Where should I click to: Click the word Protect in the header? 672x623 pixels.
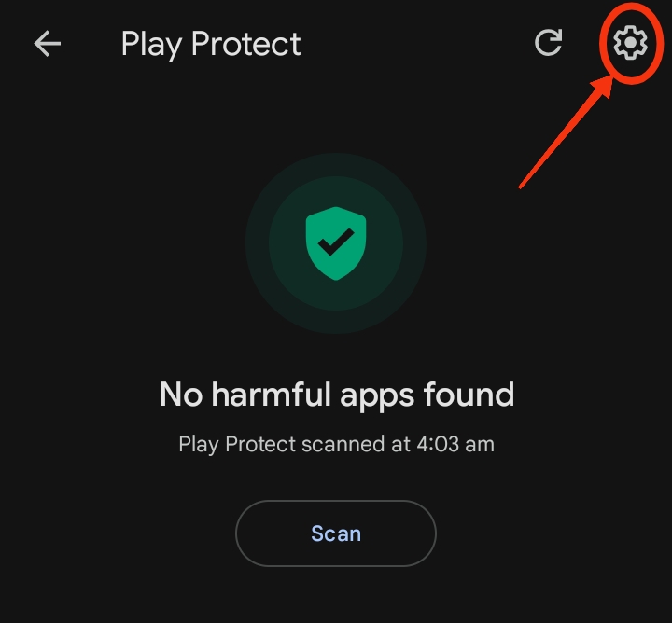245,43
